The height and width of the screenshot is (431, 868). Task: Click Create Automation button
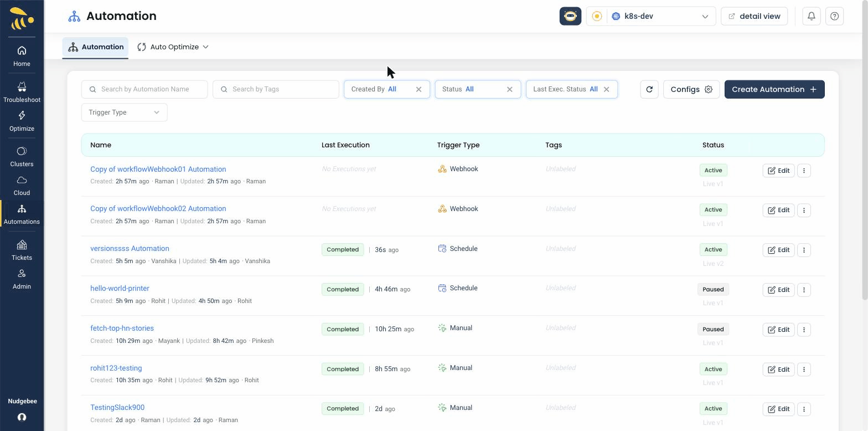(774, 89)
